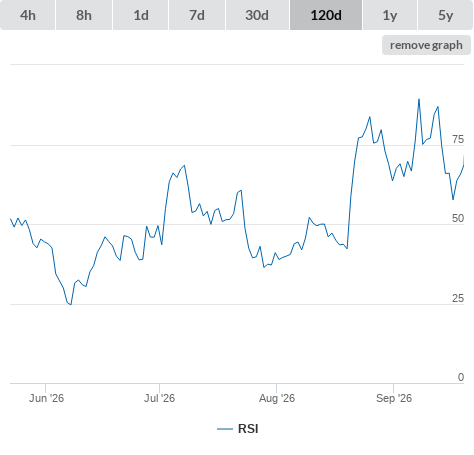Open the 7d time range view
The image size is (474, 455).
[197, 15]
